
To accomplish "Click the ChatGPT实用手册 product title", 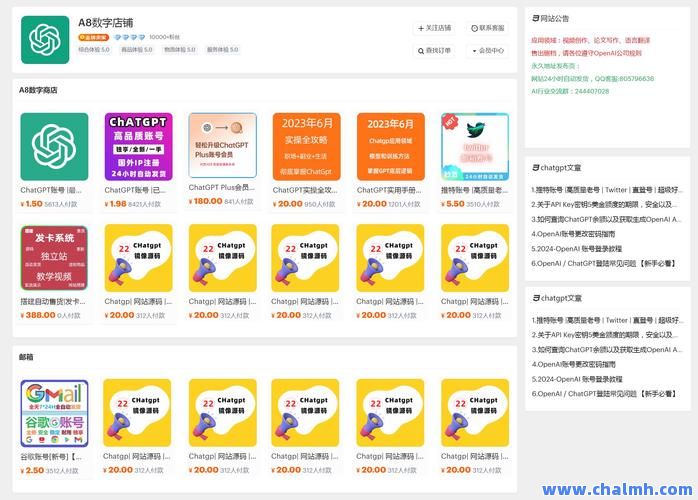I will 389,190.
